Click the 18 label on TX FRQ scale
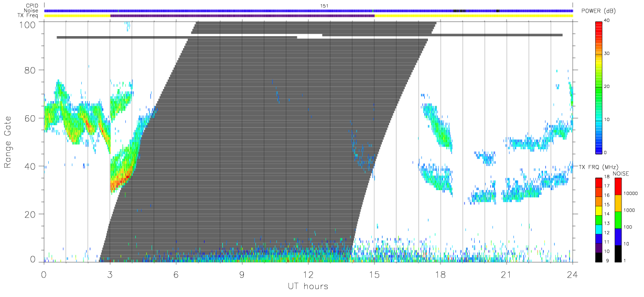644x297 pixels. pyautogui.click(x=607, y=178)
